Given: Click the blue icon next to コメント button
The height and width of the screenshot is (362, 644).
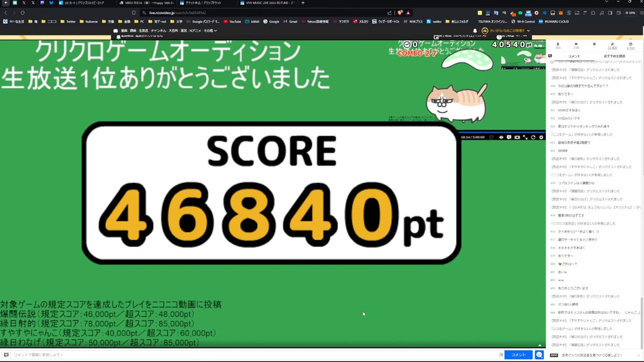Looking at the screenshot, I should pos(539,355).
